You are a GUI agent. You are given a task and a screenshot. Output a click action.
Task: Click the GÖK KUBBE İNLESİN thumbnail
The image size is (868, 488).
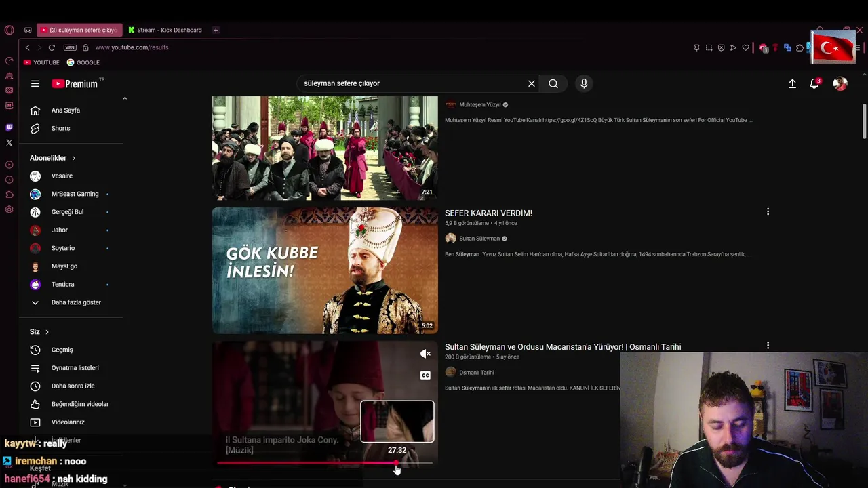(x=325, y=270)
